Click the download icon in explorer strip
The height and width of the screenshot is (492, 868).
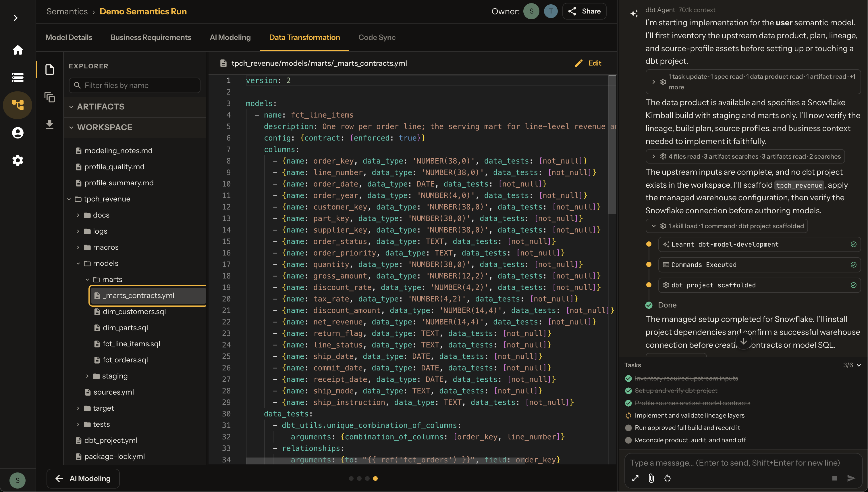[50, 125]
